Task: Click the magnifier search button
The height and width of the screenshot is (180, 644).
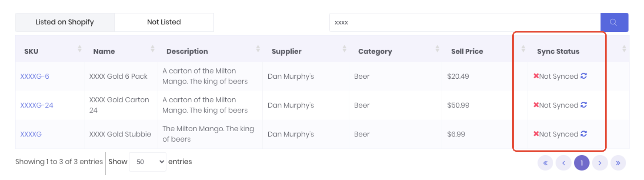Action: coord(614,22)
